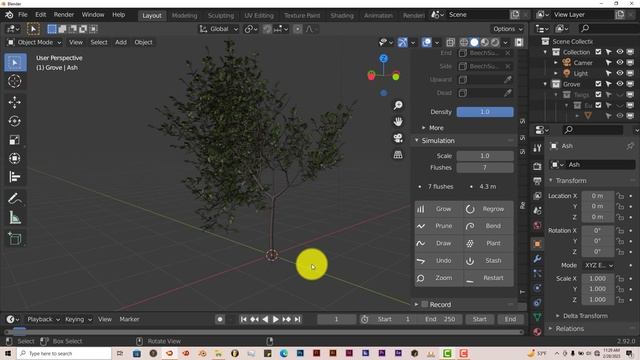Open the Modifier properties tab
The image size is (640, 360).
click(537, 259)
